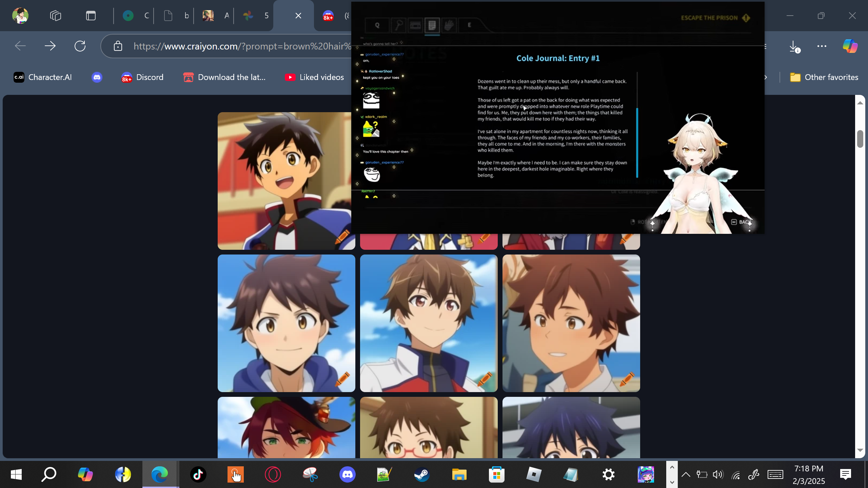This screenshot has width=868, height=488.
Task: Open Microsoft Store from the taskbar
Action: tap(497, 474)
